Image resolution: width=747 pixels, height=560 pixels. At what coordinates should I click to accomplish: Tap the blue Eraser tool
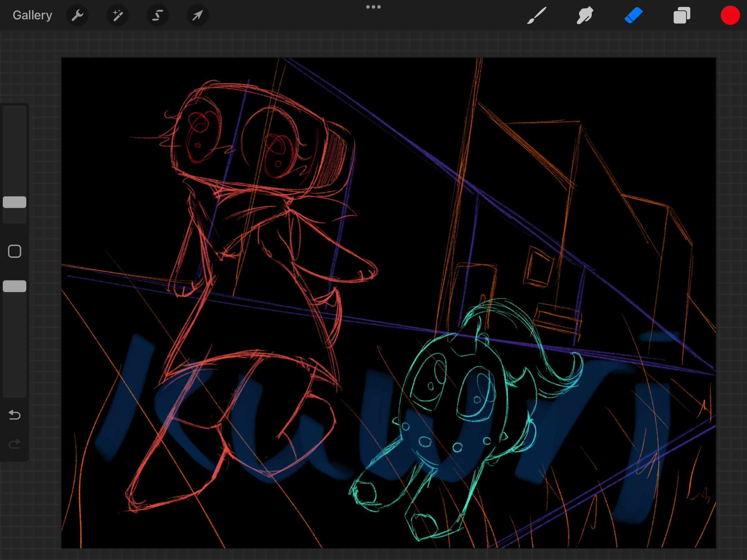point(633,15)
